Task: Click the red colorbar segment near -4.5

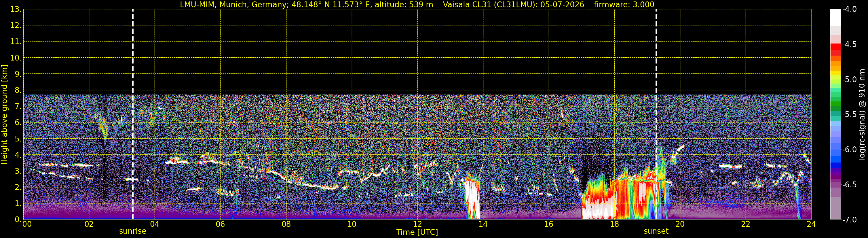Action: coord(835,47)
